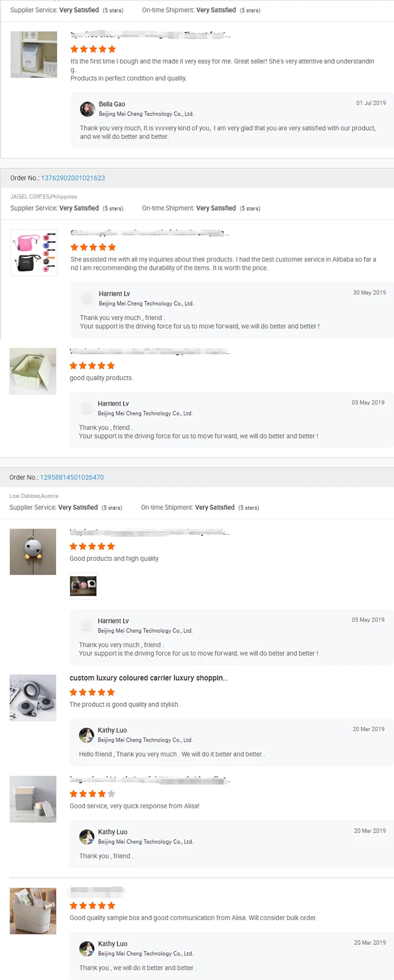Click the five-star rating under bird hook review
The width and height of the screenshot is (394, 980).
pyautogui.click(x=92, y=546)
